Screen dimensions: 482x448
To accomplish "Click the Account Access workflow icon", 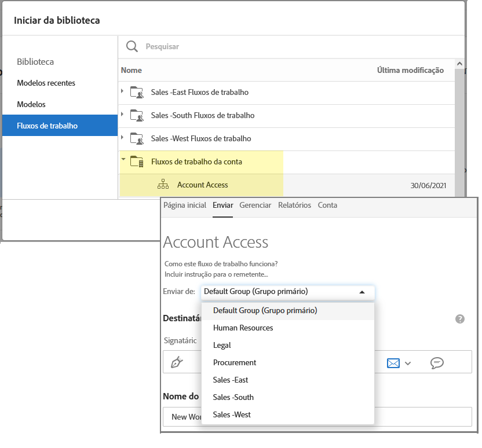I will pyautogui.click(x=163, y=185).
